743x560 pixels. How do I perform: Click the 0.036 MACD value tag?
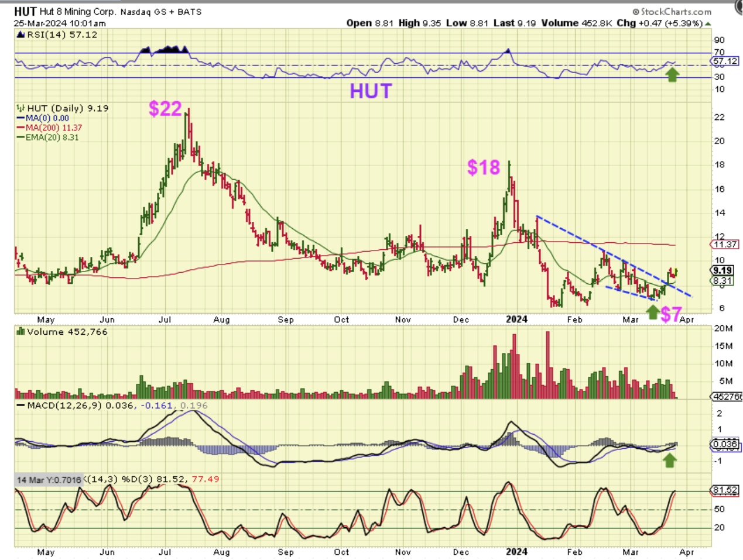725,444
